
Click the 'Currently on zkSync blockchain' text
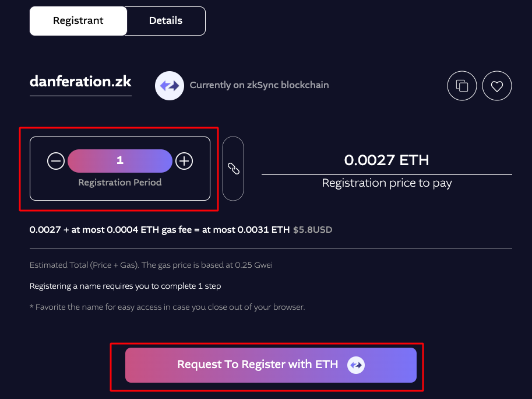(259, 85)
